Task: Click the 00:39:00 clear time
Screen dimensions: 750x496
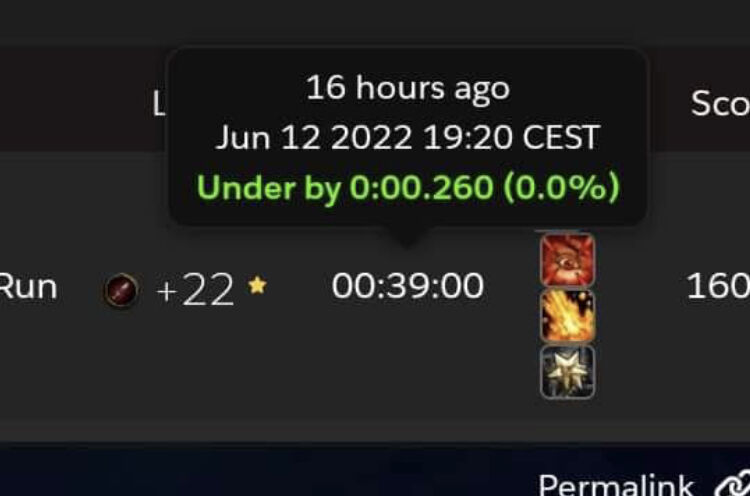Action: coord(408,286)
